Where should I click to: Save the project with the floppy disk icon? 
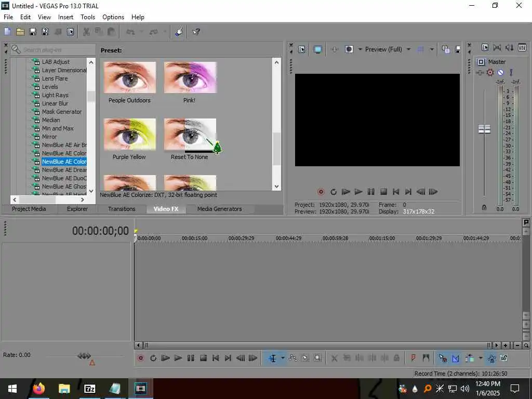[x=33, y=32]
